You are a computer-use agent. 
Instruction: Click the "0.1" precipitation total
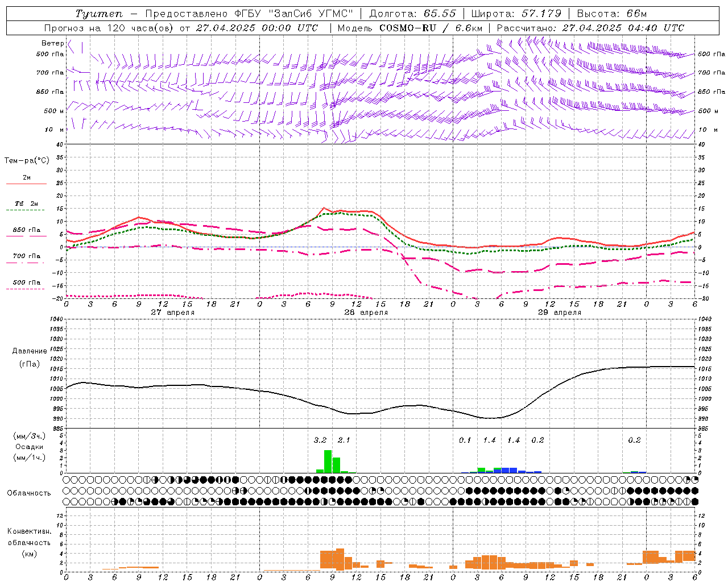click(x=465, y=440)
